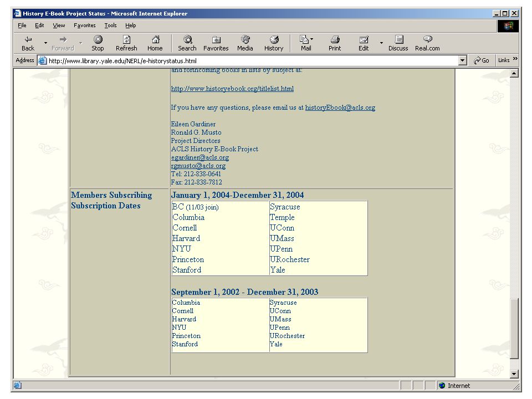The height and width of the screenshot is (399, 532).
Task: Launch Real.com from toolbar
Action: pos(427,43)
